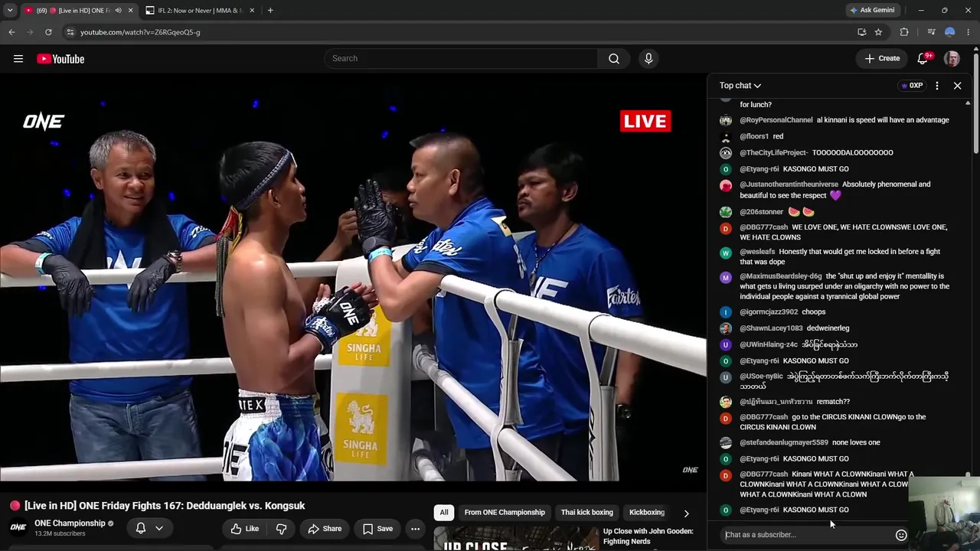
Task: Click the video title Dedduanglek vs. Kongsuk
Action: point(165,506)
